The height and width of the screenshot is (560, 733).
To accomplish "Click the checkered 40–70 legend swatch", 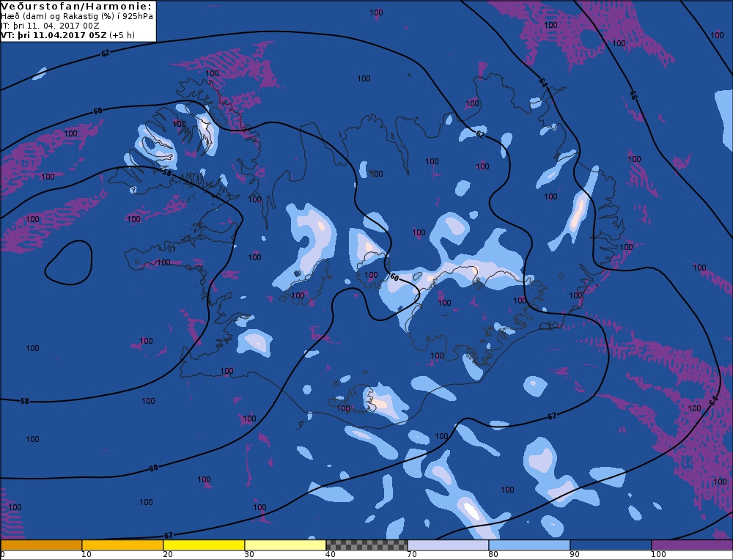I will pos(366,545).
